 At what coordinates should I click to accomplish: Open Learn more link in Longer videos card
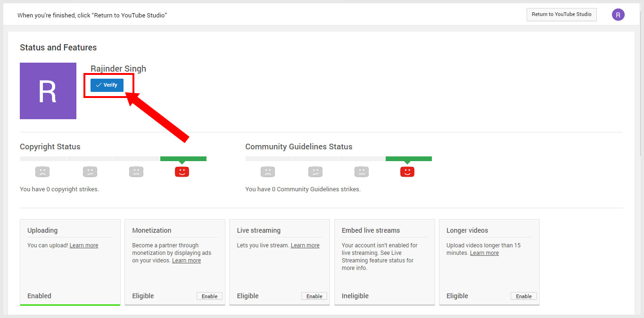click(484, 253)
